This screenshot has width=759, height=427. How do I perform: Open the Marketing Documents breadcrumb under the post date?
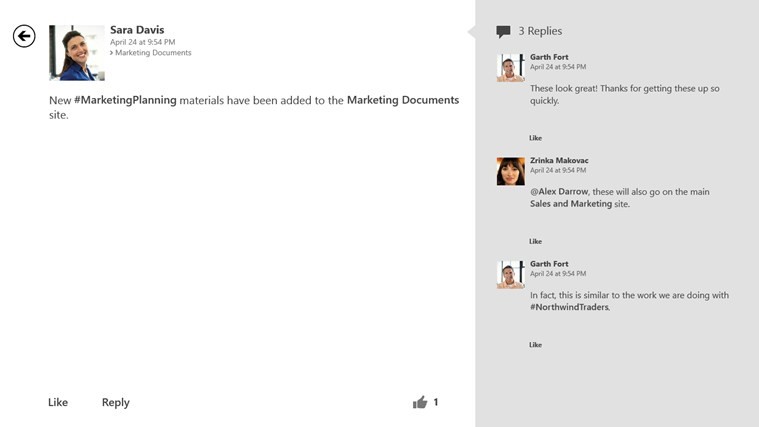pos(153,53)
